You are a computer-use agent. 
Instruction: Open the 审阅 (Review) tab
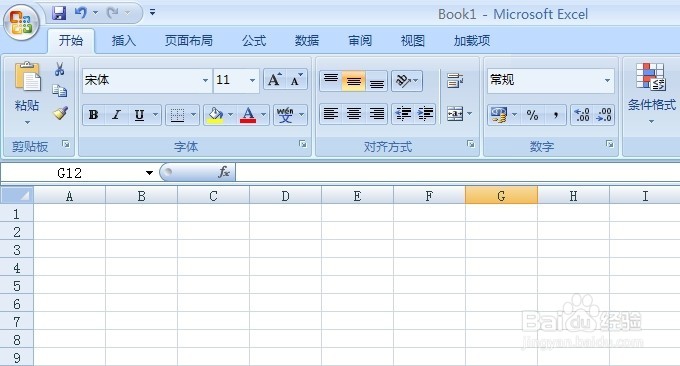[360, 41]
